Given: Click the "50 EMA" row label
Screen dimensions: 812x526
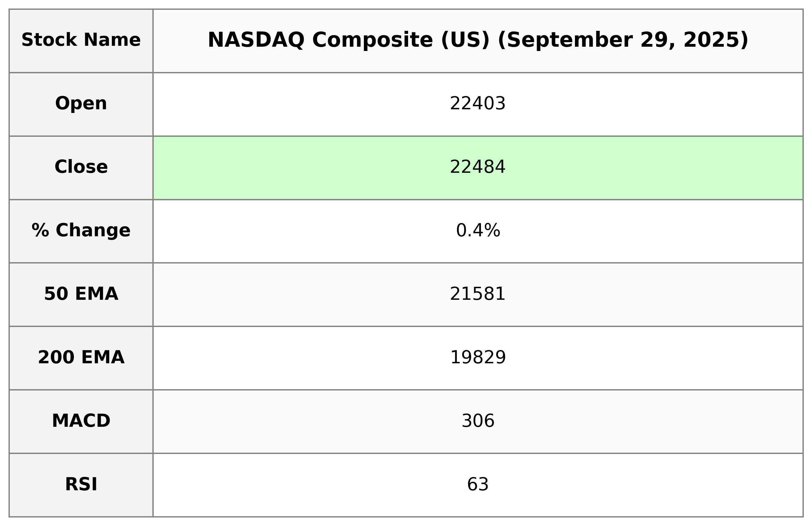Looking at the screenshot, I should pos(81,294).
